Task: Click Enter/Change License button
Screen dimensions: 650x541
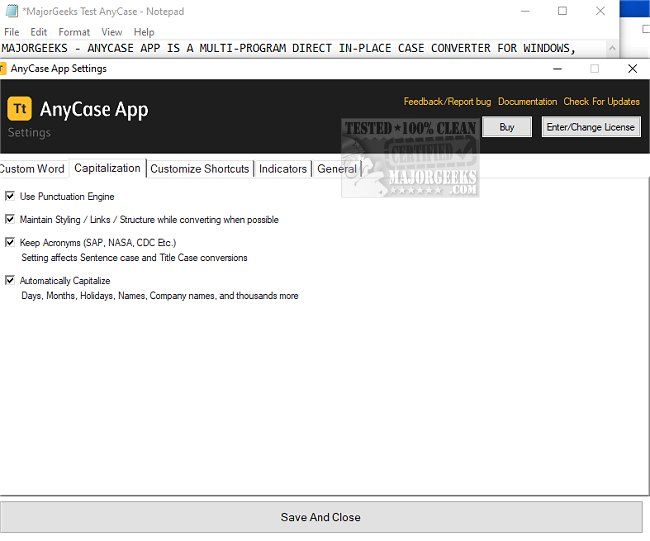Action: [591, 127]
